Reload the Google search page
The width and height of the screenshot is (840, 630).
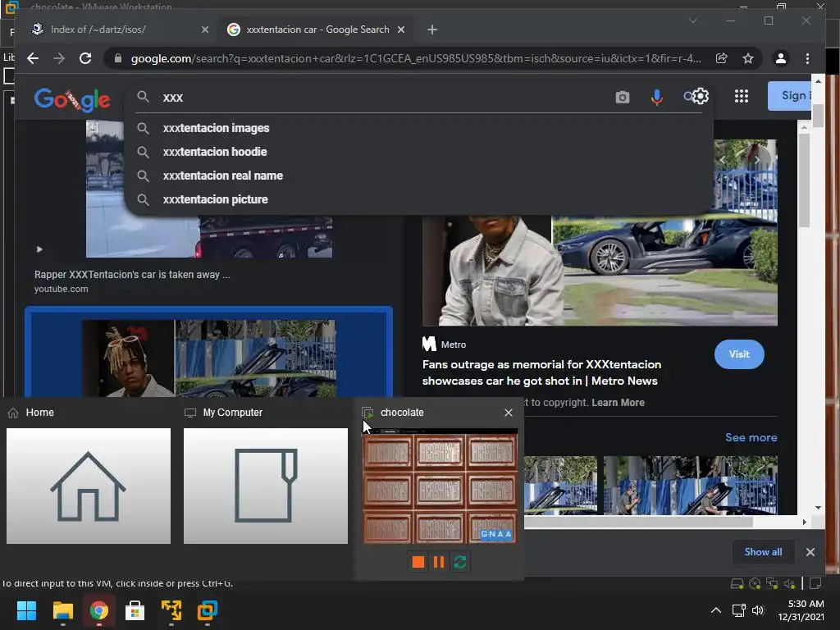(85, 58)
